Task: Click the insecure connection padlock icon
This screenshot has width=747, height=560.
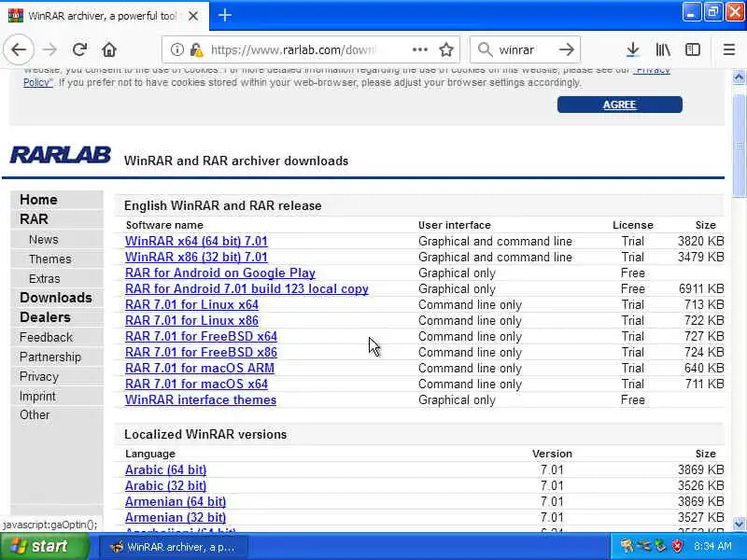Action: [196, 49]
